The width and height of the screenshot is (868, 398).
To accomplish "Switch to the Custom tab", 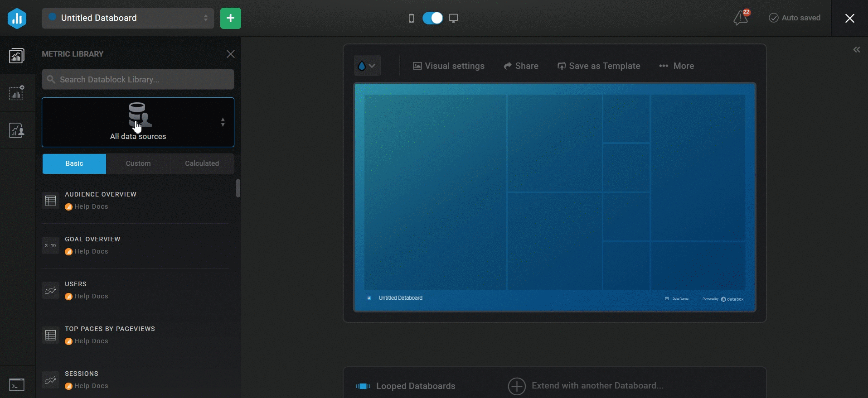I will point(138,163).
